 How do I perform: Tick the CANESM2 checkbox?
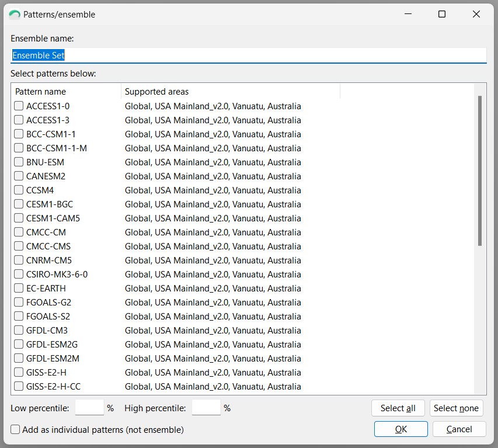pos(19,176)
